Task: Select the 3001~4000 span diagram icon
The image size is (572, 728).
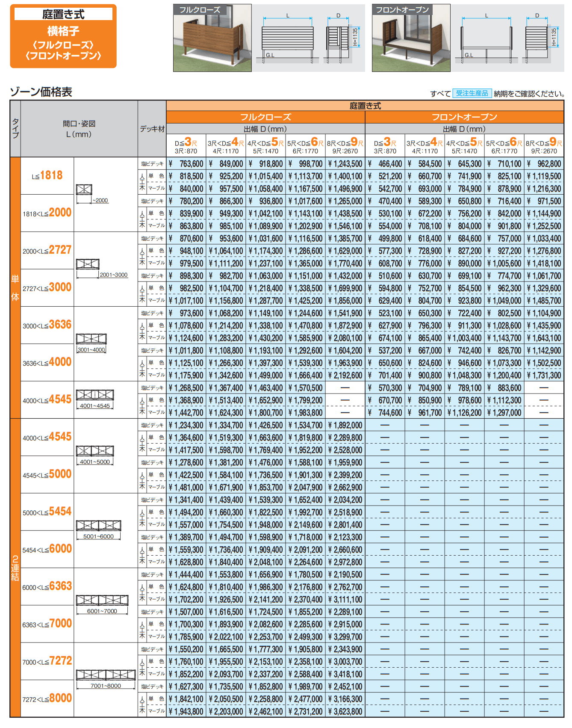Action: (x=91, y=339)
